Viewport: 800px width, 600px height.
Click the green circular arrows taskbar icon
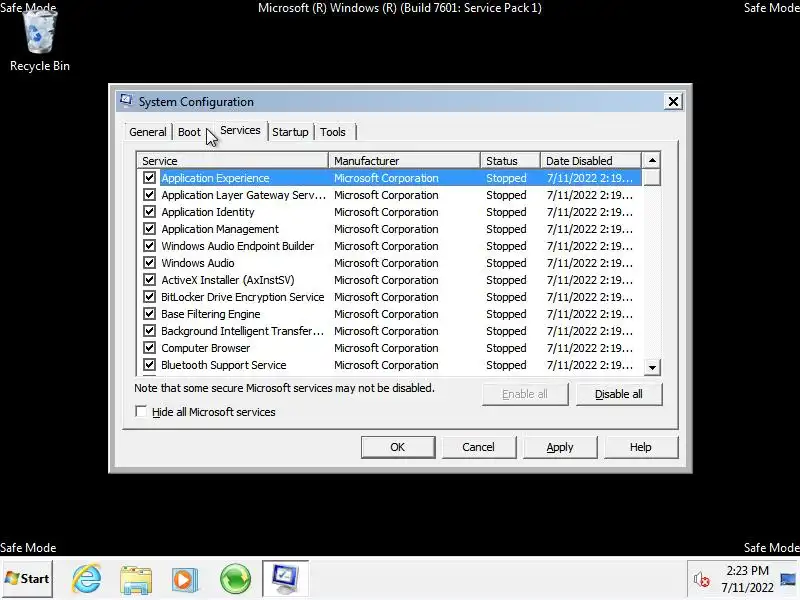(x=235, y=579)
